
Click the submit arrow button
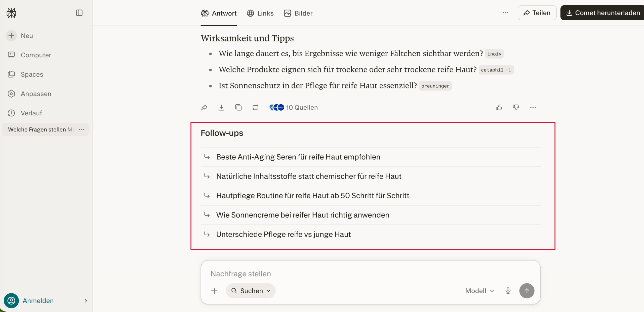tap(527, 291)
